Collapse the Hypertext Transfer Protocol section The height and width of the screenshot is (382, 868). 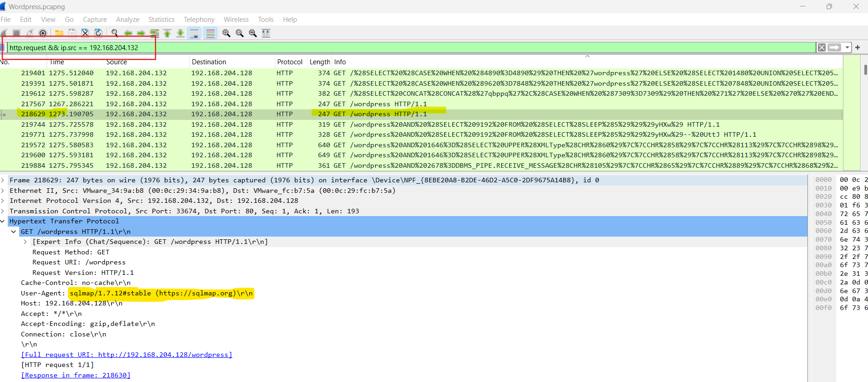(3, 221)
